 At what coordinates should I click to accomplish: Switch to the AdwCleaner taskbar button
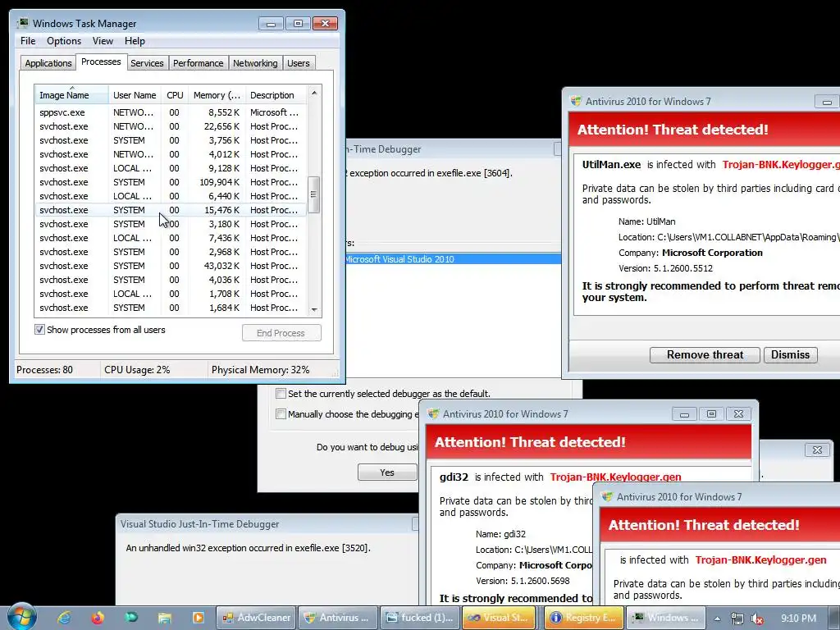pos(257,618)
